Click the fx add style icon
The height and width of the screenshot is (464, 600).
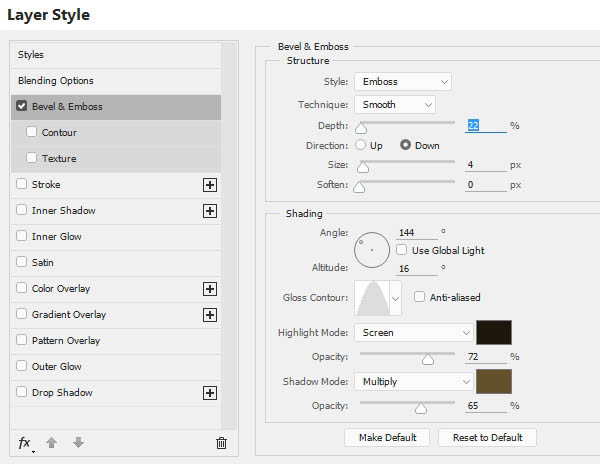click(25, 442)
